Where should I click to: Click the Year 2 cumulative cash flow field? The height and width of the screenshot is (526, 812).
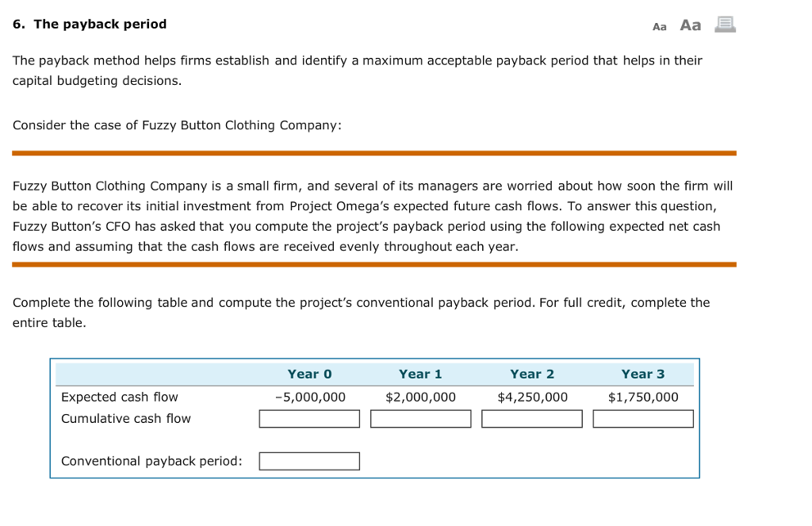531,418
